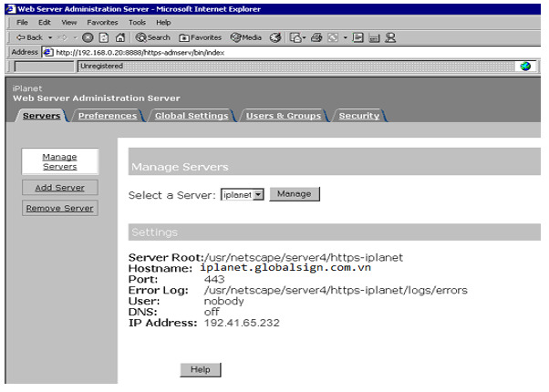The image size is (549, 392).
Task: Open the Media bar button
Action: point(246,37)
